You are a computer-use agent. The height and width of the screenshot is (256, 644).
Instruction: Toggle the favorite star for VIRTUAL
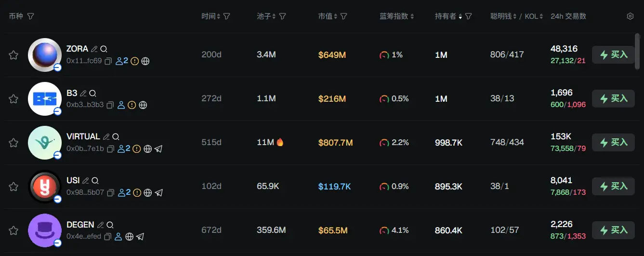pyautogui.click(x=13, y=143)
